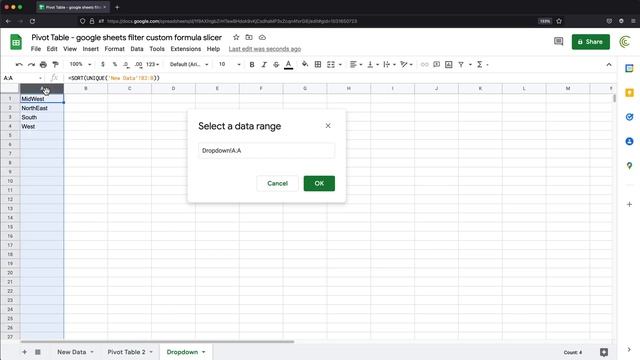Open the all sheets list
Viewport: 640px width, 360px height.
click(x=38, y=352)
